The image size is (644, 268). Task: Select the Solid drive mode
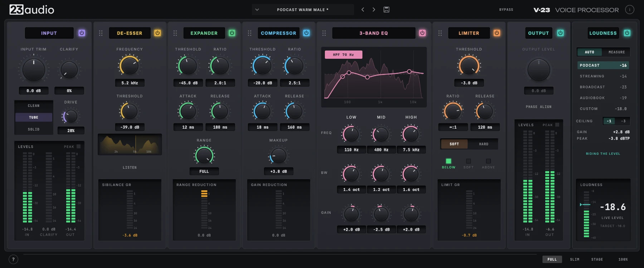[x=34, y=129]
